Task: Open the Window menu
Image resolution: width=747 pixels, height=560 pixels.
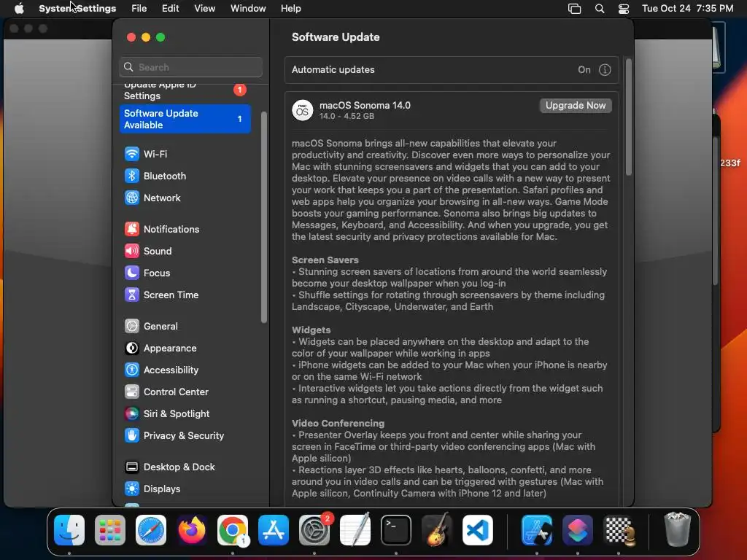Action: 248,9
